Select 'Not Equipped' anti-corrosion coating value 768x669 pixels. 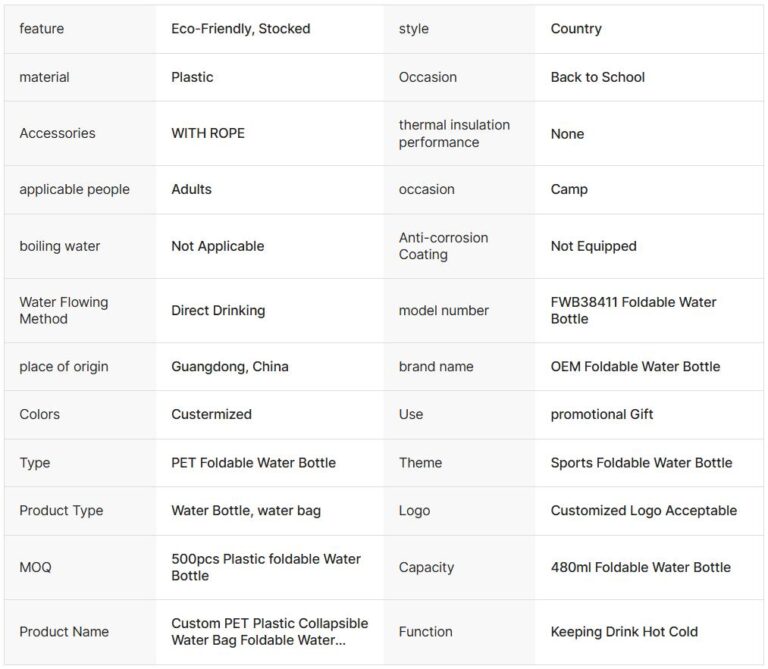(593, 246)
